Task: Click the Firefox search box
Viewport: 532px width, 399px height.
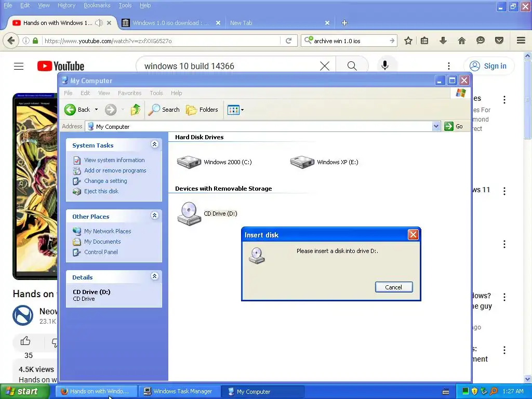Action: (350, 41)
